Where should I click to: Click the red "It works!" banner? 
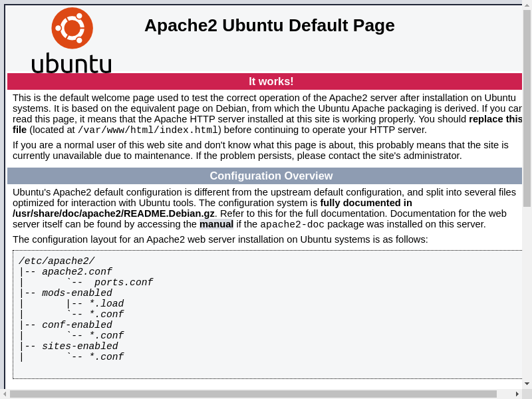pyautogui.click(x=271, y=81)
